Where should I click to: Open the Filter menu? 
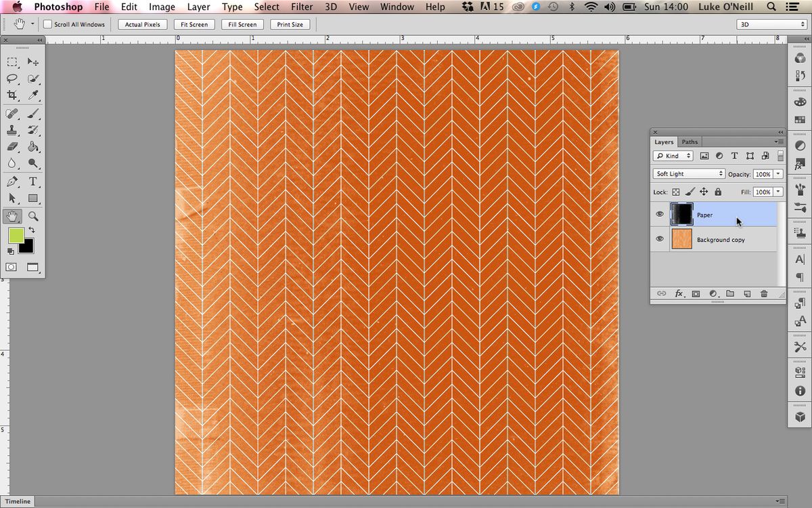coord(301,7)
